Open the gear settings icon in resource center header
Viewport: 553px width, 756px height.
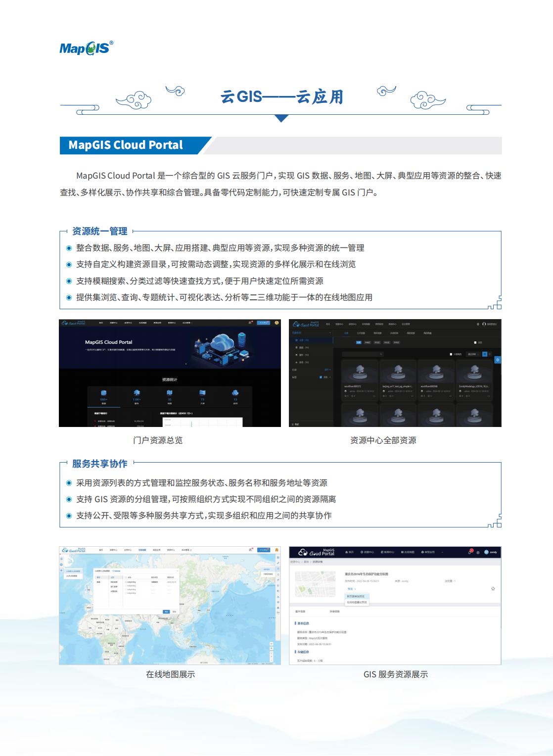click(478, 324)
